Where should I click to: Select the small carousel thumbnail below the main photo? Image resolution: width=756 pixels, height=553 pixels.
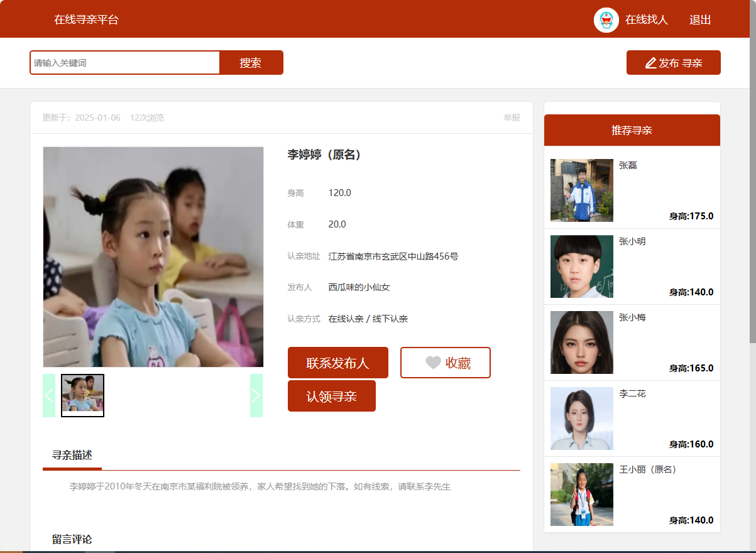coord(82,395)
